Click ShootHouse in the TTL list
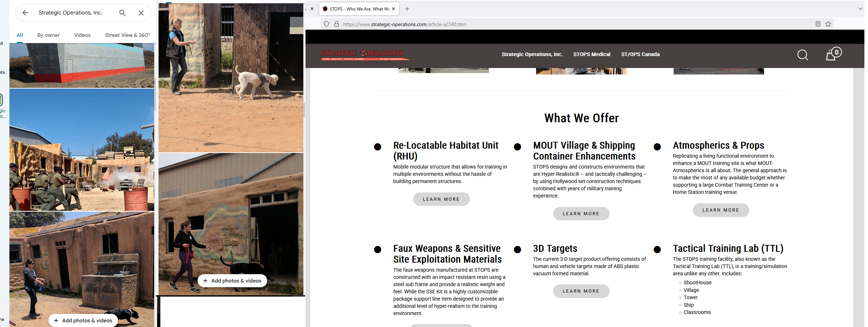The height and width of the screenshot is (327, 868). pyautogui.click(x=698, y=283)
